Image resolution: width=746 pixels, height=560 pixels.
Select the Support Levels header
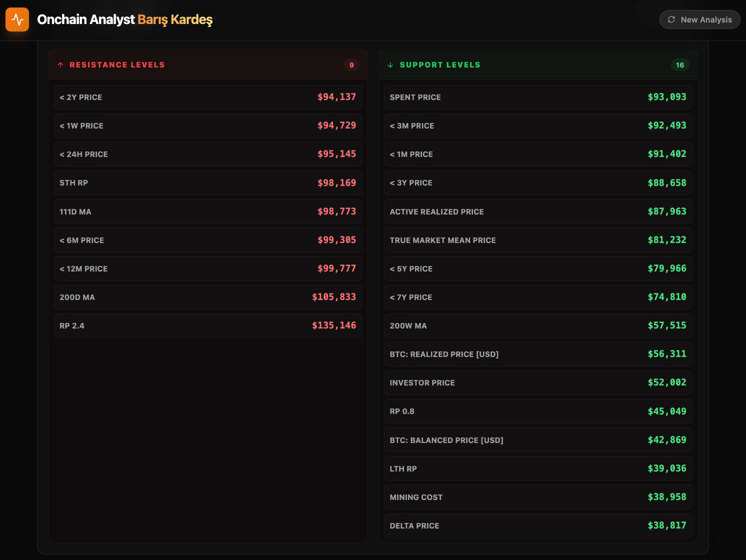point(440,65)
